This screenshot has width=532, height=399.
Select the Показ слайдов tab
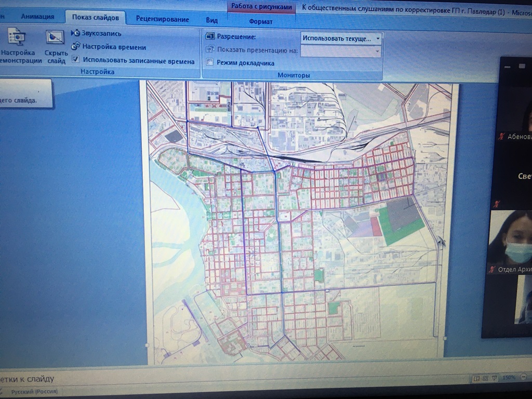click(x=96, y=18)
